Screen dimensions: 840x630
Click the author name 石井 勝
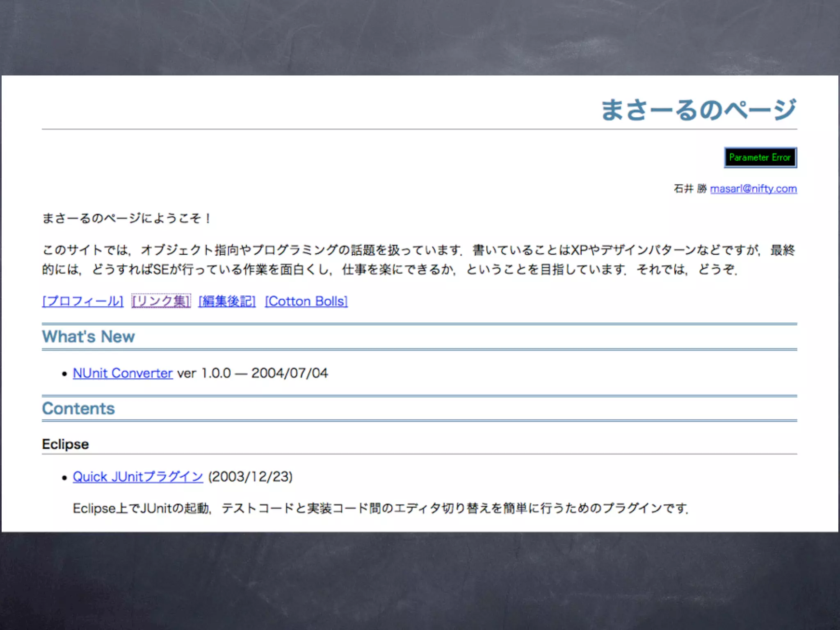coord(690,189)
